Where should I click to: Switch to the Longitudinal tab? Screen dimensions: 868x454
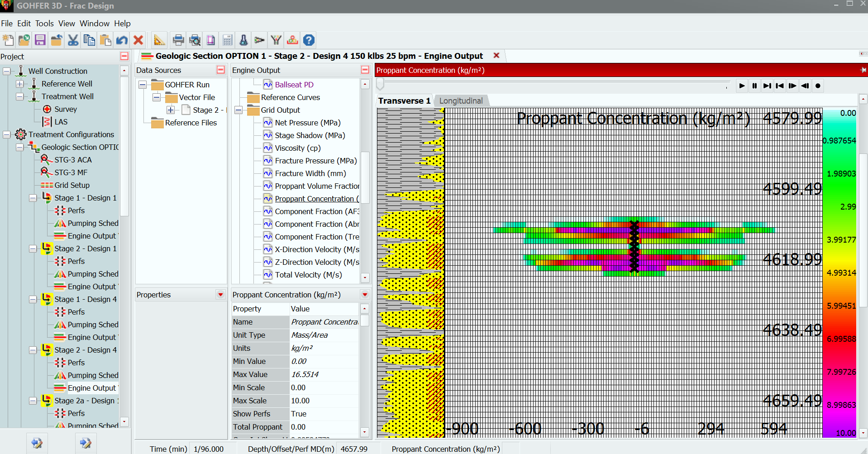point(461,100)
